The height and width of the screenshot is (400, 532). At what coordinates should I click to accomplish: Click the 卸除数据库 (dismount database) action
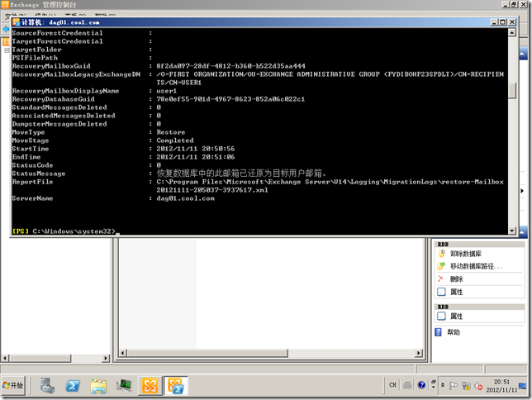pos(466,254)
